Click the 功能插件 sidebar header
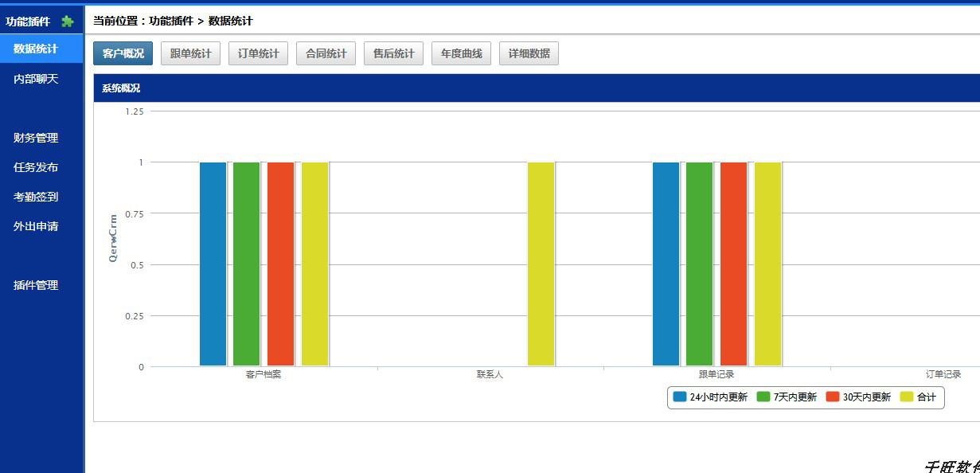Image resolution: width=980 pixels, height=473 pixels. point(28,21)
